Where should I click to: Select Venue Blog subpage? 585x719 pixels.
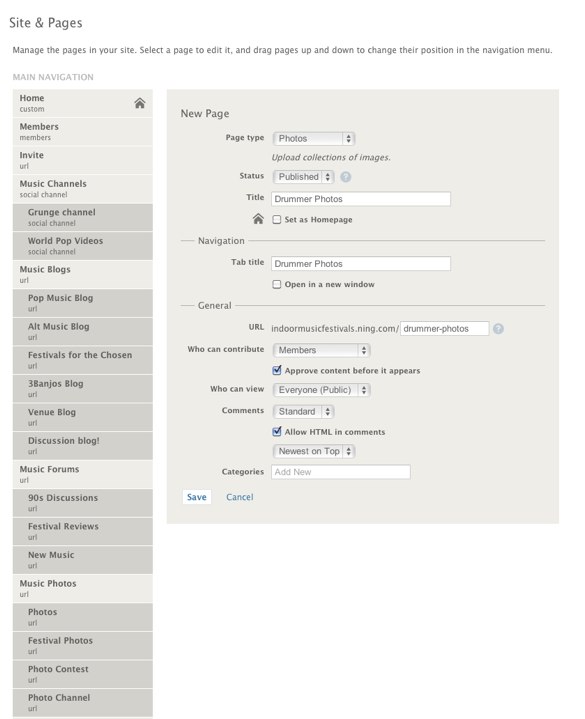tap(83, 417)
